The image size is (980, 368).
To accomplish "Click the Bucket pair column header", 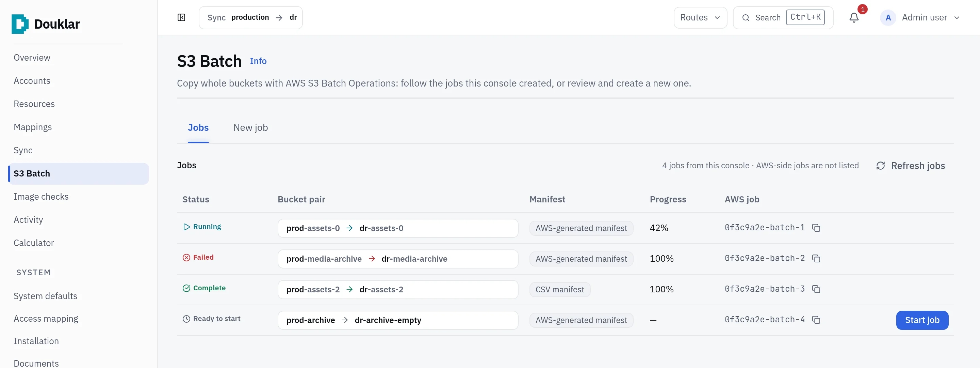I will 301,199.
